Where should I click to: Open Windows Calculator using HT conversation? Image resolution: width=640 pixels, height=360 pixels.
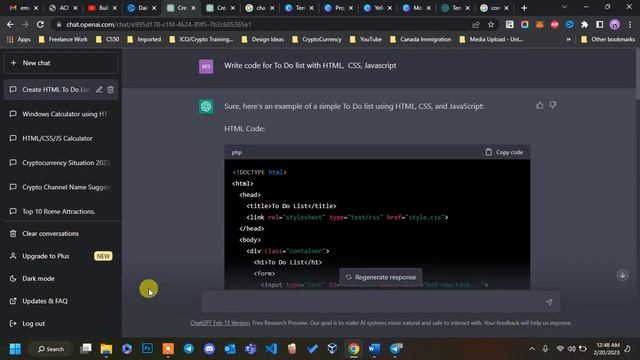coord(61,114)
